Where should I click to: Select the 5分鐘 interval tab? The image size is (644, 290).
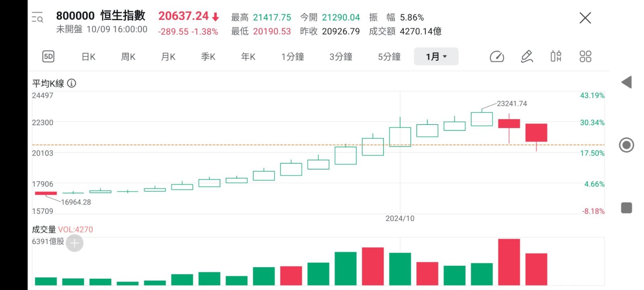[x=389, y=57]
